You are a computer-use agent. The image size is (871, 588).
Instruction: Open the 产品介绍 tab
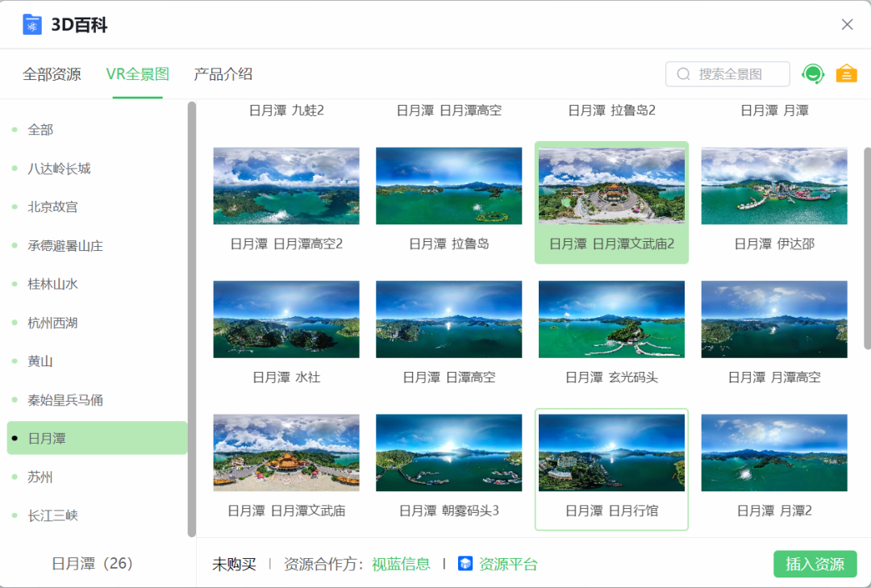(x=222, y=73)
